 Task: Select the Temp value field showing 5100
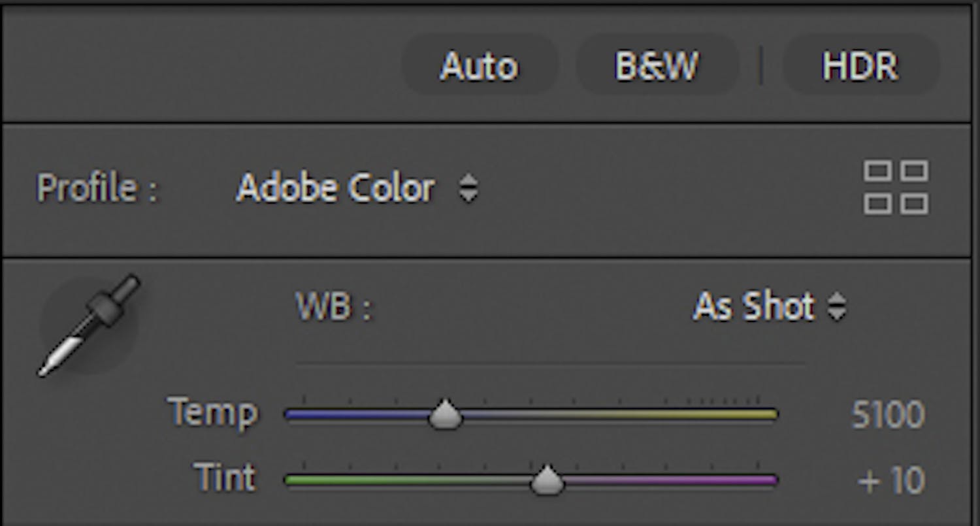coord(888,415)
